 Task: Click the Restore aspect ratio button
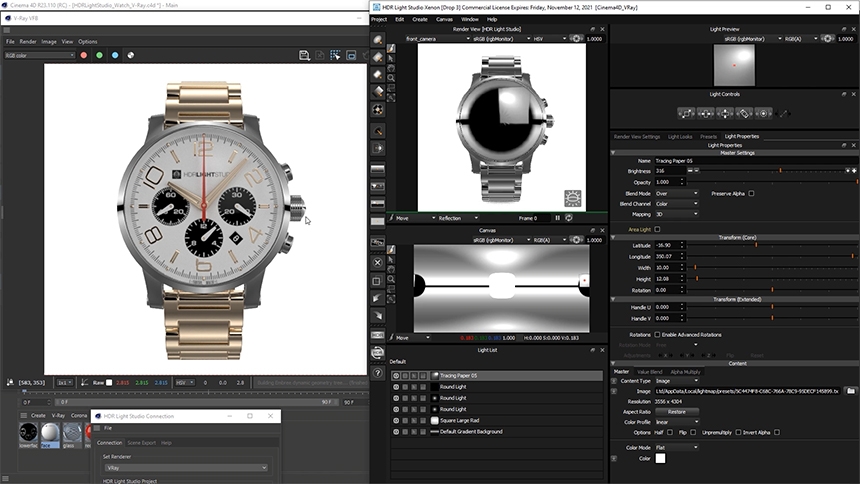pyautogui.click(x=676, y=412)
